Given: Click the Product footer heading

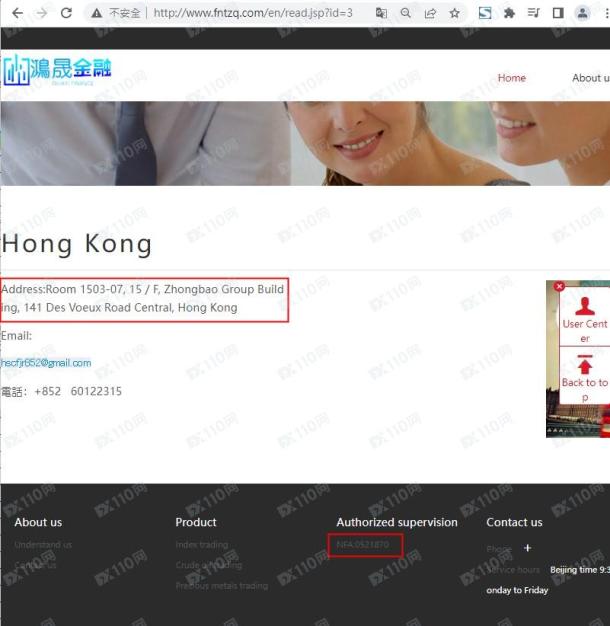Looking at the screenshot, I should click(196, 522).
